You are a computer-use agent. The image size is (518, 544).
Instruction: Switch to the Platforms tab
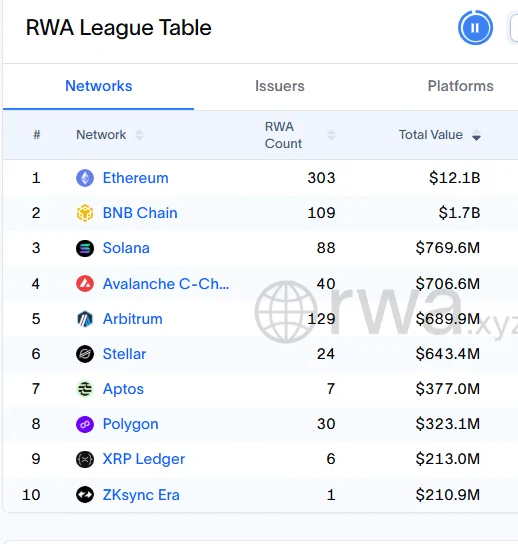(x=460, y=86)
